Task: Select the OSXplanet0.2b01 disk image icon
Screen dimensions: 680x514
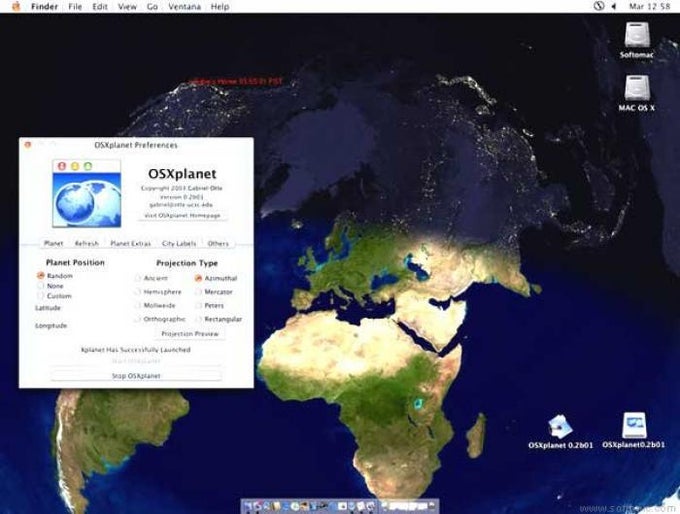Action: [634, 426]
